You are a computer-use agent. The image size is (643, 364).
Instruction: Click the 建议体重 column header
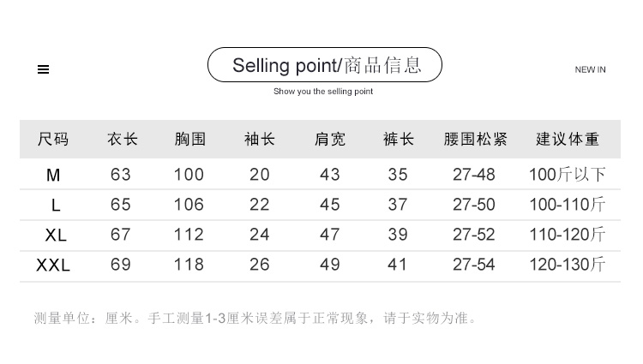tap(568, 139)
